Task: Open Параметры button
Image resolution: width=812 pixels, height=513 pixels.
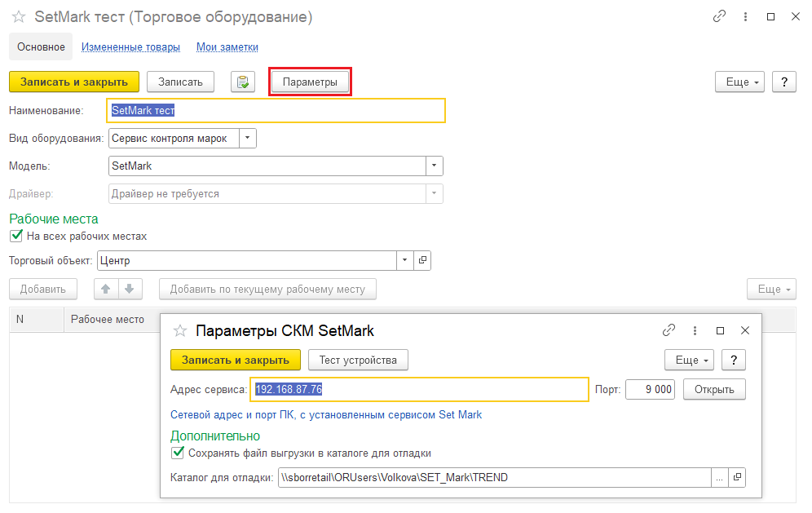Action: click(x=310, y=82)
